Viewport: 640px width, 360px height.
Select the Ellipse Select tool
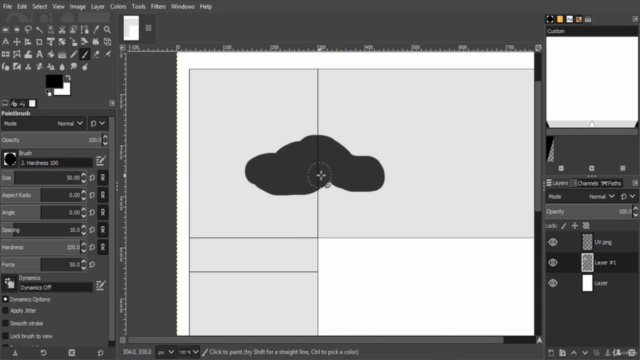pos(17,29)
